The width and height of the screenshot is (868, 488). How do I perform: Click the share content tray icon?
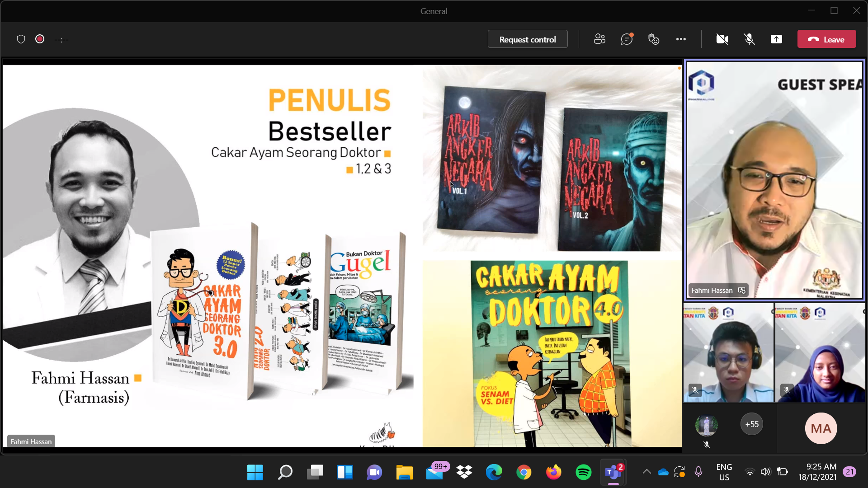[776, 39]
